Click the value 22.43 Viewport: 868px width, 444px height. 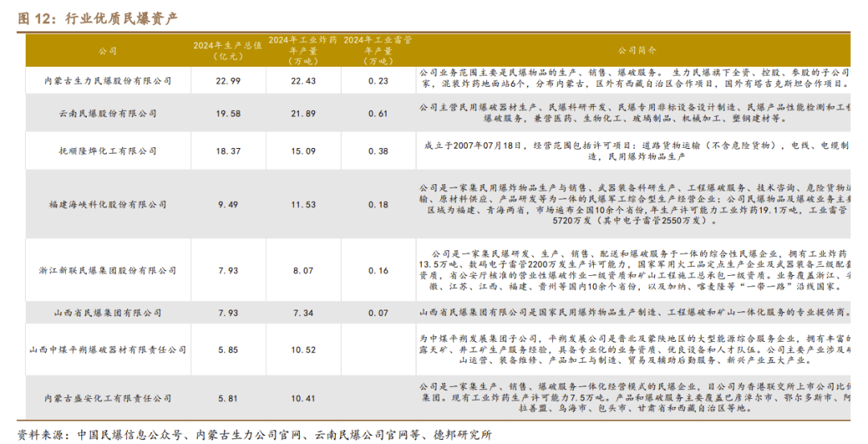[x=303, y=81]
